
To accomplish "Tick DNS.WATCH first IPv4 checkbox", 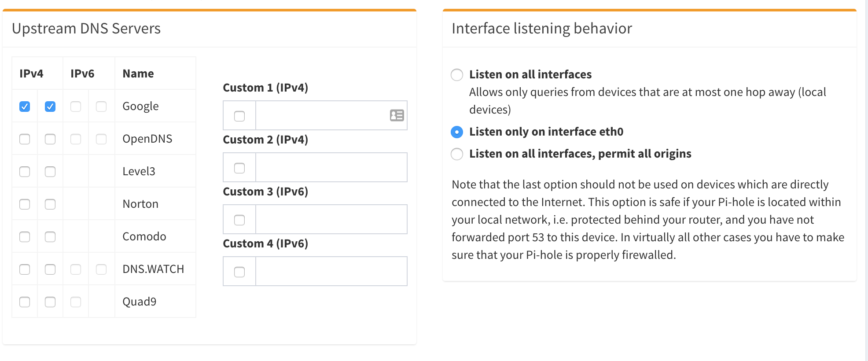I will [25, 269].
